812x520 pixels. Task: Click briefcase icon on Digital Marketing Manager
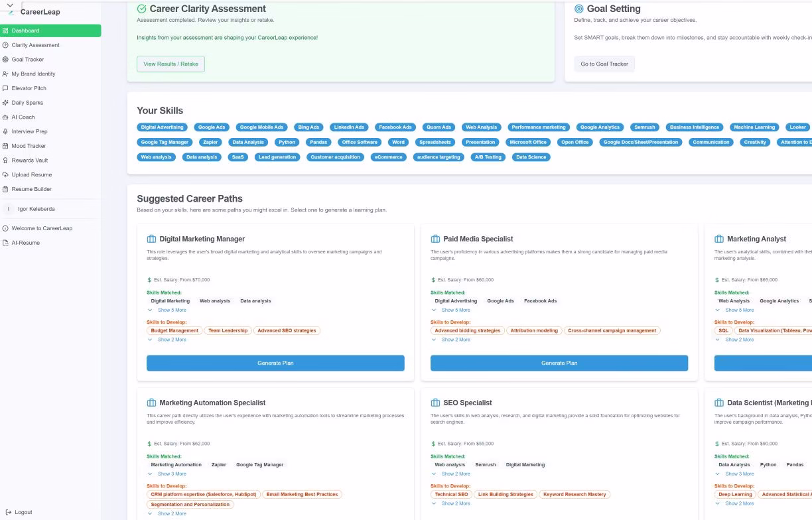click(x=151, y=239)
